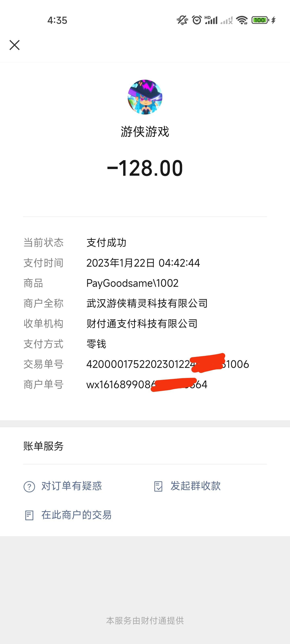Tap the 游侠游戏 merchant avatar
Image resolution: width=290 pixels, height=644 pixels.
145,97
